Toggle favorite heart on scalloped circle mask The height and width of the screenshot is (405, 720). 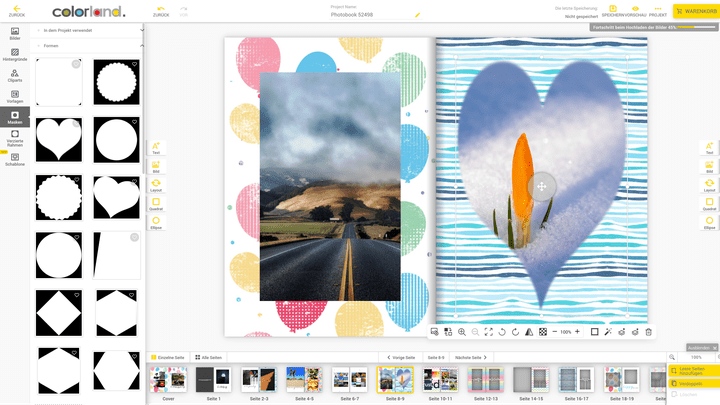(134, 65)
